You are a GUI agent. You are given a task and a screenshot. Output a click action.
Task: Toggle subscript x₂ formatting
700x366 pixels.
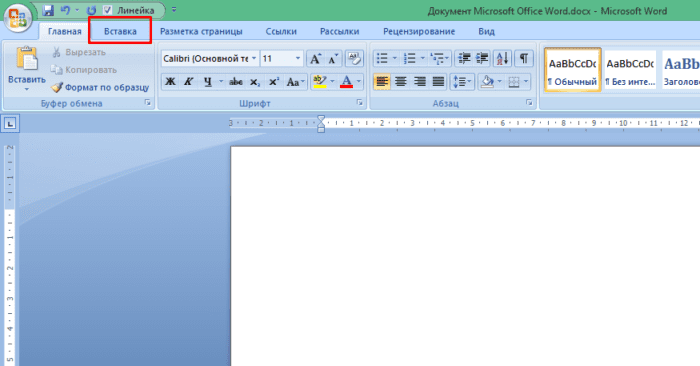tap(255, 82)
